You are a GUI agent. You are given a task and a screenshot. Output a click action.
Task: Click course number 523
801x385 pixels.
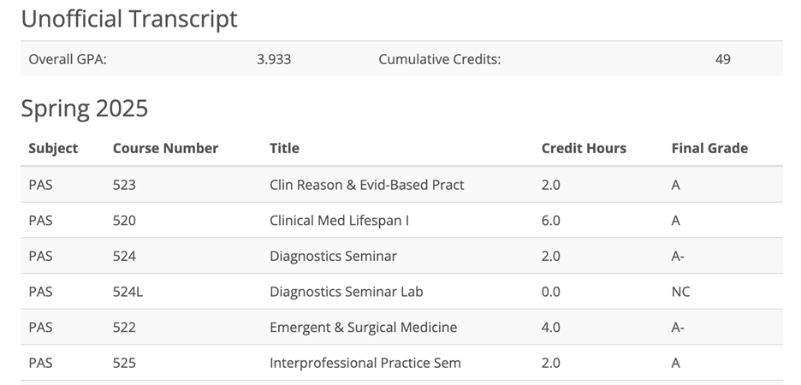[124, 185]
